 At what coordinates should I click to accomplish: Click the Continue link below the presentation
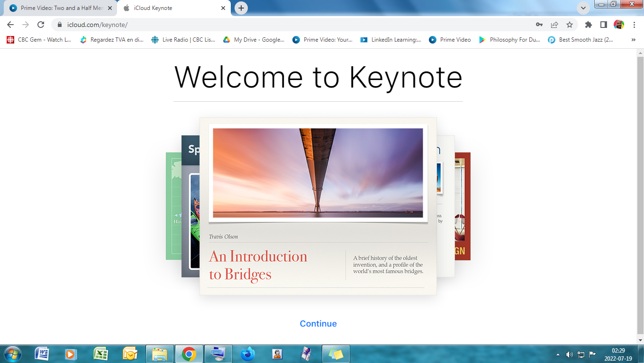(318, 324)
